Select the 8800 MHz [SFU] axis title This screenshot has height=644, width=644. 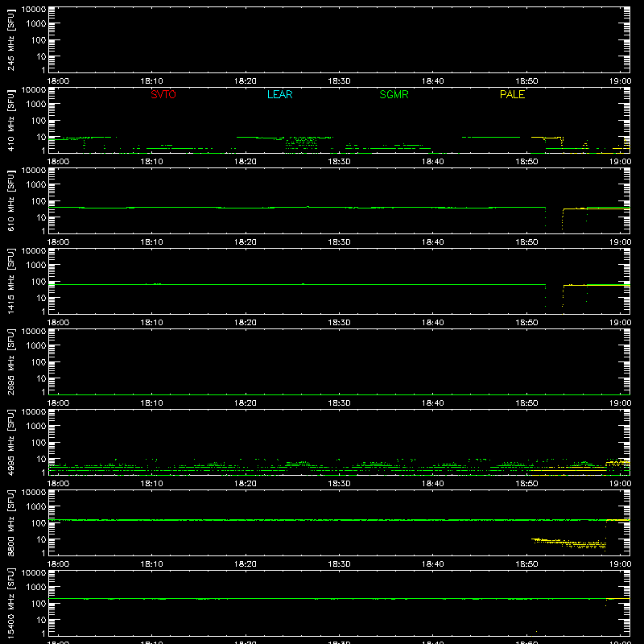coord(11,522)
